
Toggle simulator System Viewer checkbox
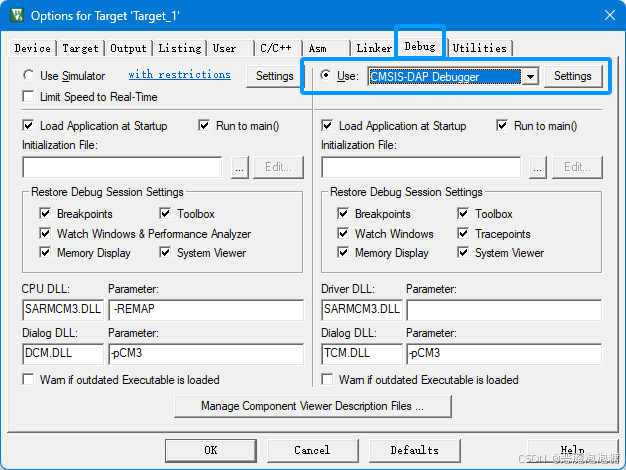coord(165,252)
